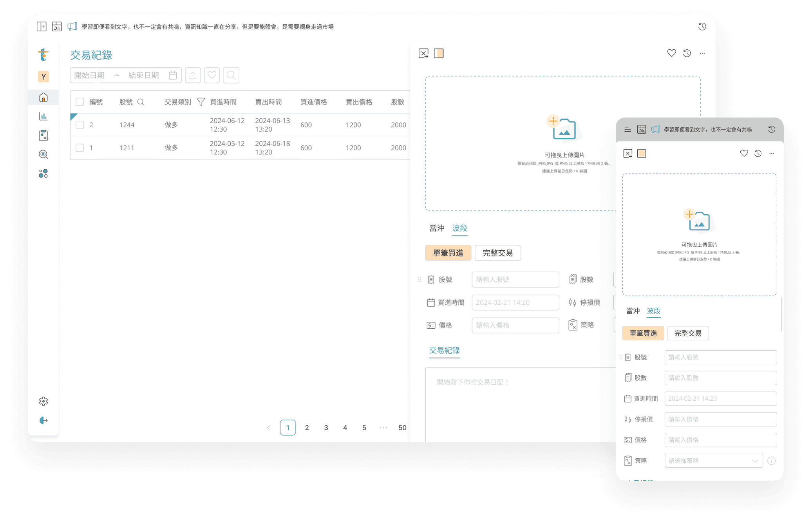Select checkbox for trade row 1244

[80, 125]
